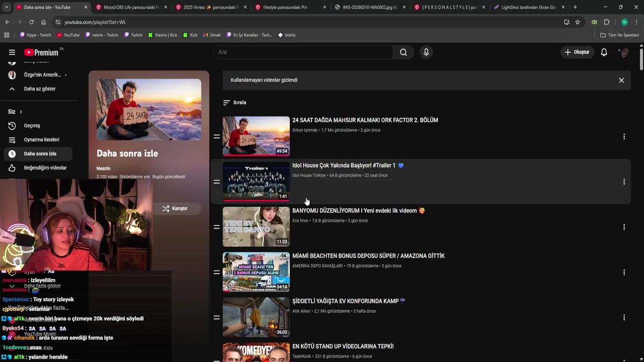Image resolution: width=644 pixels, height=362 pixels.
Task: Open EN KÖTÜ STAND UP VİDEOLARINA TEPKİ title
Action: (343, 346)
